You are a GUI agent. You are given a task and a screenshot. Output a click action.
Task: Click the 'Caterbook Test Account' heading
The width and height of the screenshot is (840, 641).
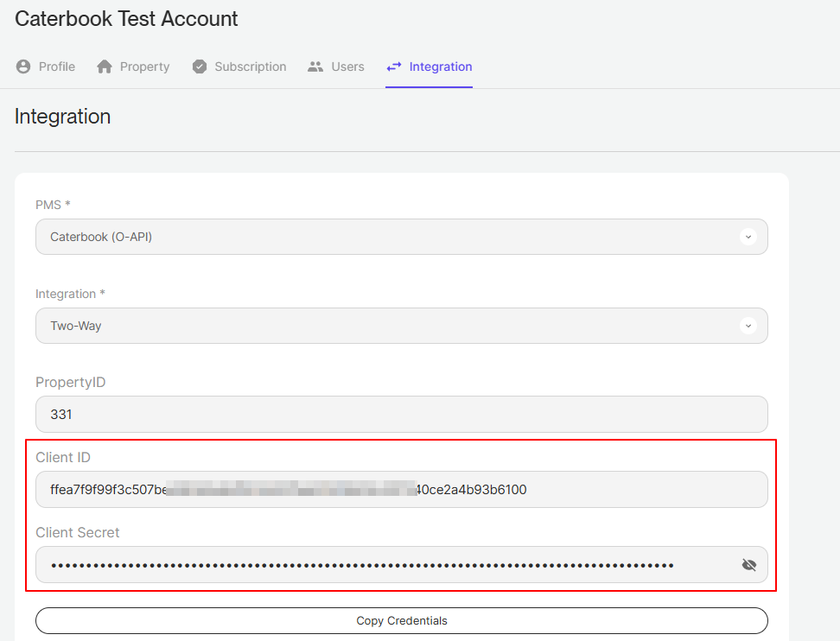click(126, 19)
